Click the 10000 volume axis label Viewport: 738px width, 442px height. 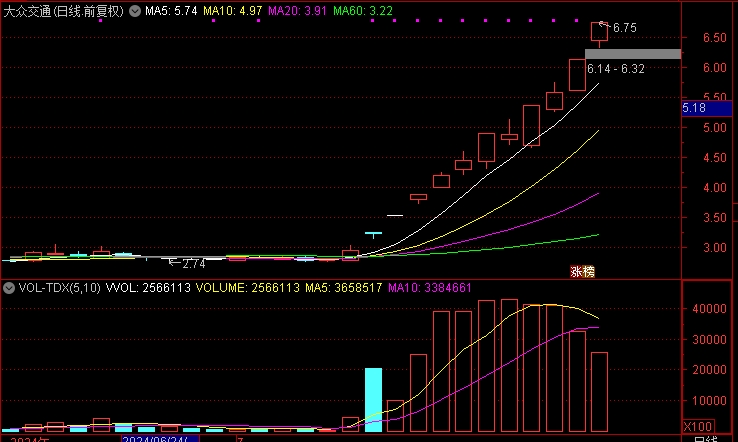pyautogui.click(x=709, y=401)
